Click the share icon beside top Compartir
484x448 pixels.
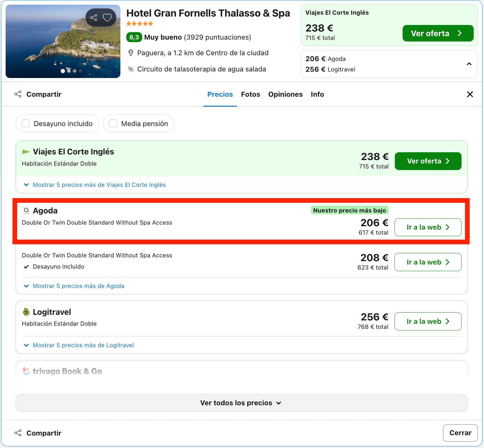pyautogui.click(x=18, y=94)
